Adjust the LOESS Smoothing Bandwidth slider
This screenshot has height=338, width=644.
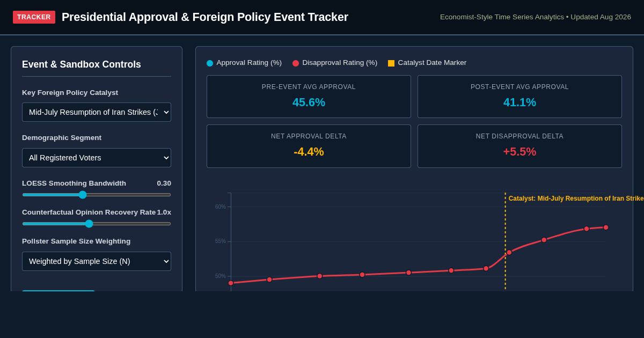click(97, 195)
